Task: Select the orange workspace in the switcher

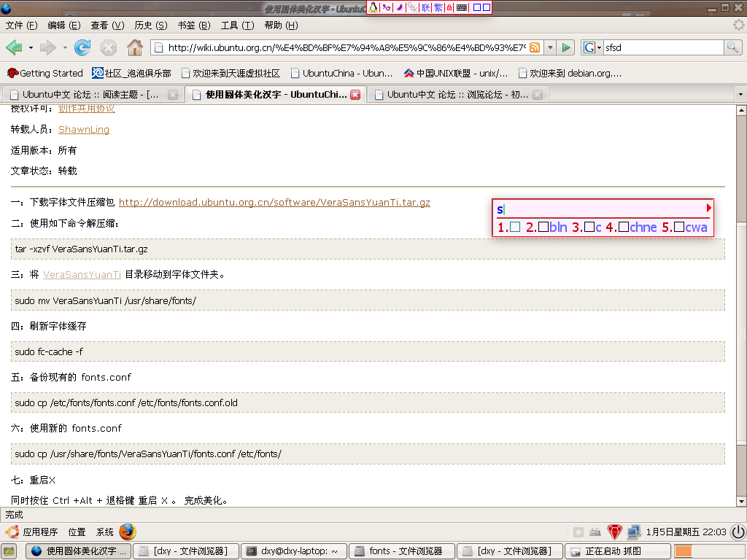Action: (x=683, y=551)
